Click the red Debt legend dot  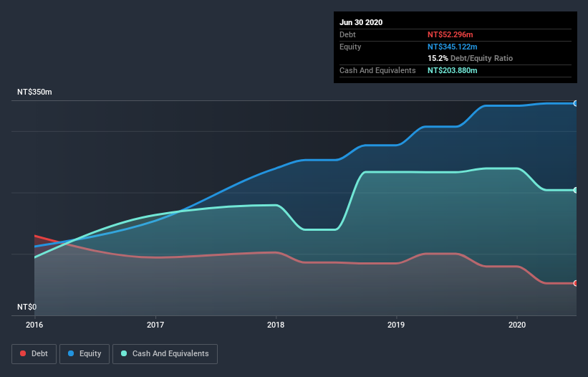[23, 353]
